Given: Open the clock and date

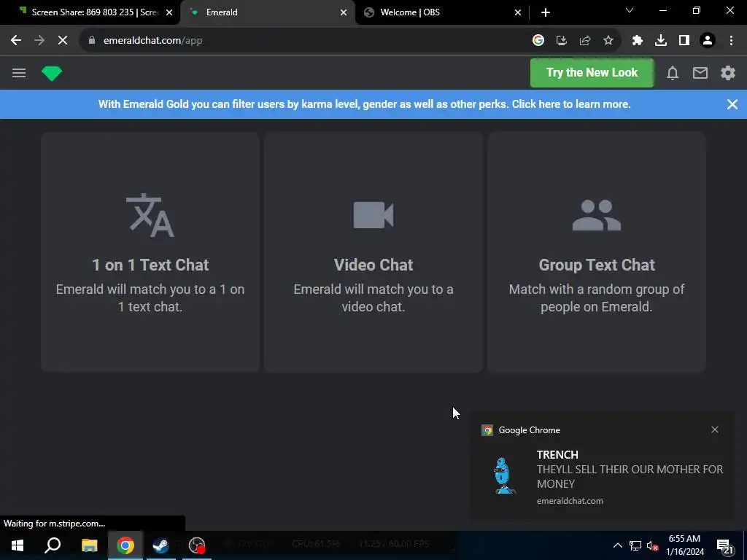Looking at the screenshot, I should [x=684, y=545].
